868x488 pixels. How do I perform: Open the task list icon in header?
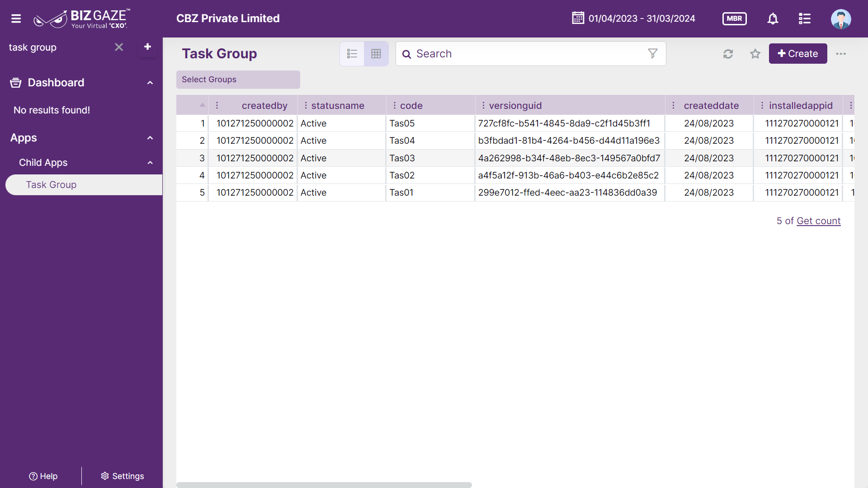tap(805, 19)
